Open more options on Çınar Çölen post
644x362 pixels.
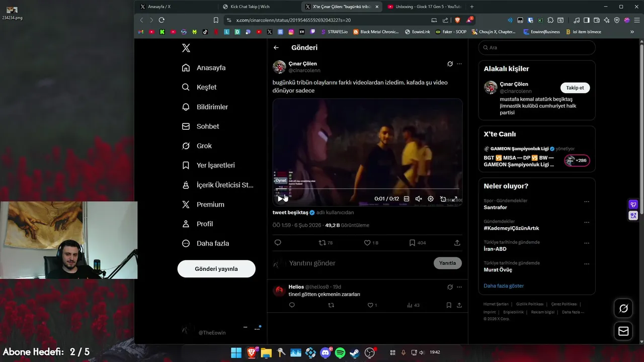[459, 64]
